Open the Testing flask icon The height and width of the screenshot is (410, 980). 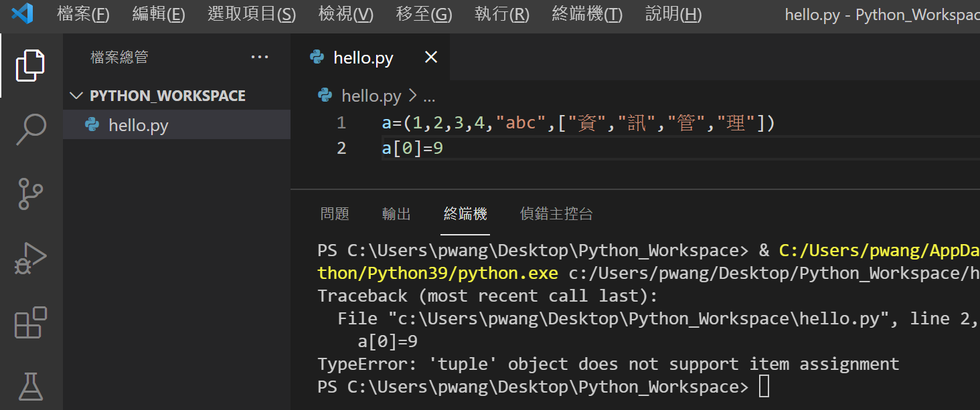31,387
